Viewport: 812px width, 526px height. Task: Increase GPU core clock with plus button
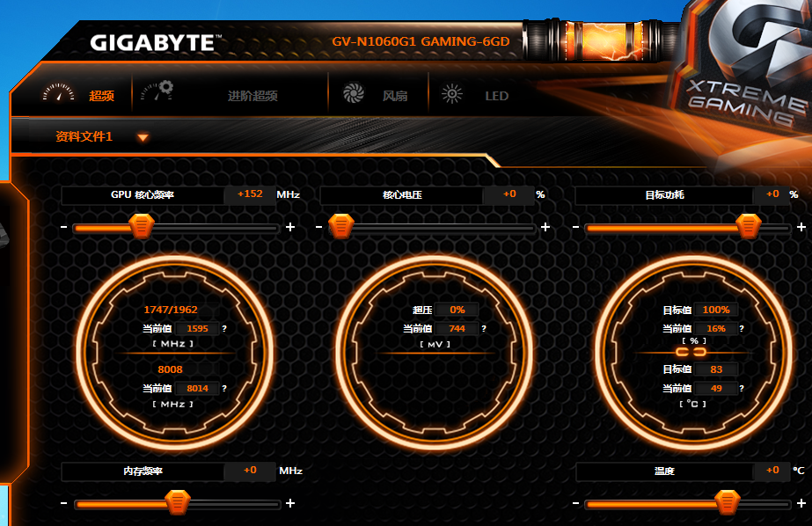point(290,228)
